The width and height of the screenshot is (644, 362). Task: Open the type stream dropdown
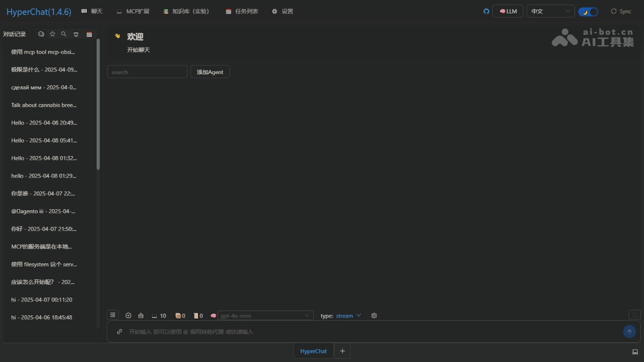click(348, 316)
